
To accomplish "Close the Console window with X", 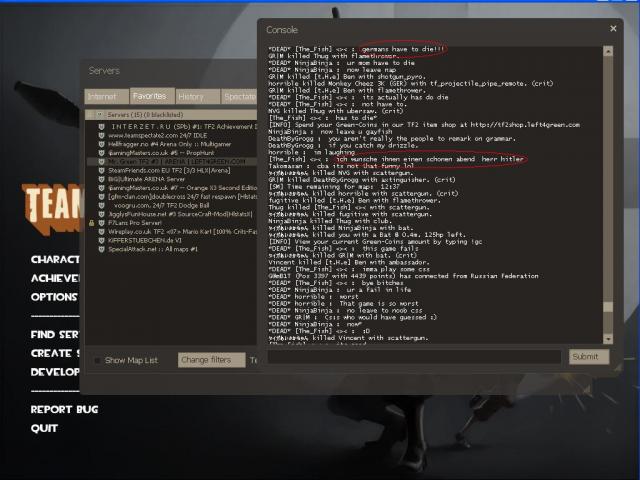I will point(613,29).
